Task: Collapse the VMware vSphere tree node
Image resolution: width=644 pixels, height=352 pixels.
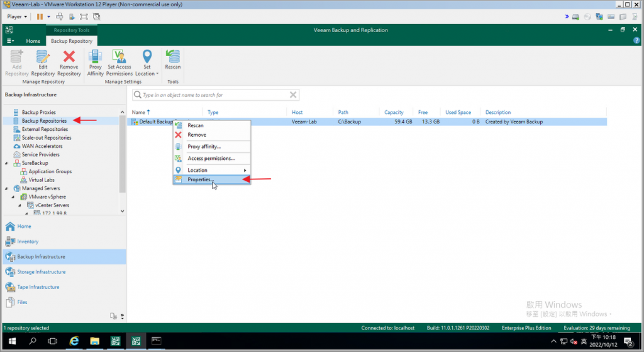Action: point(13,197)
